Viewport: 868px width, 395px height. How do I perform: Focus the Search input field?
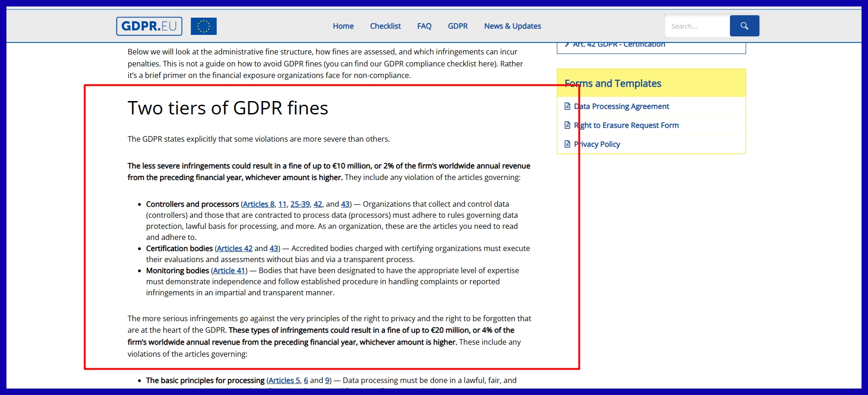(697, 26)
